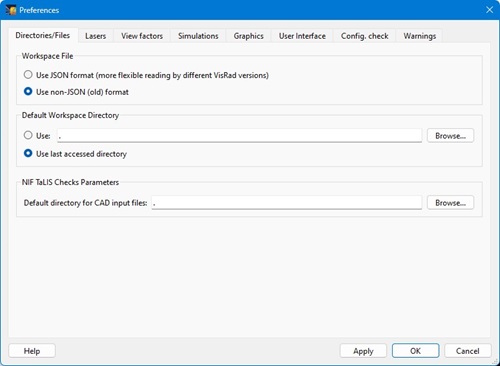Close the Preferences dialog
This screenshot has height=366, width=500.
489,10
